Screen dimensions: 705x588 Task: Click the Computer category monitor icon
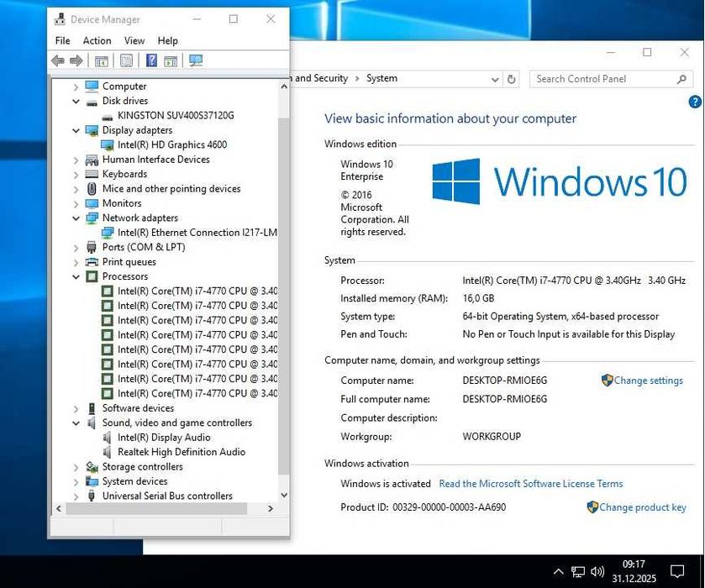pos(92,86)
